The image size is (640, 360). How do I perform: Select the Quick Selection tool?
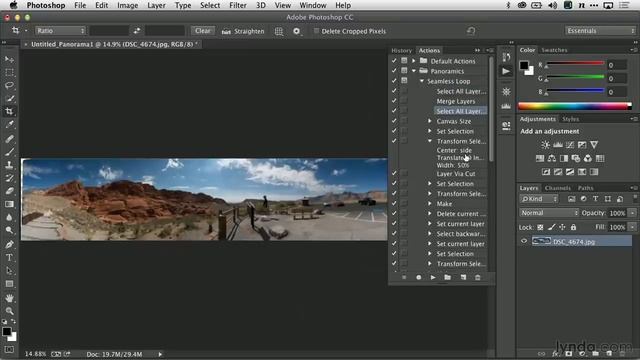tap(9, 98)
